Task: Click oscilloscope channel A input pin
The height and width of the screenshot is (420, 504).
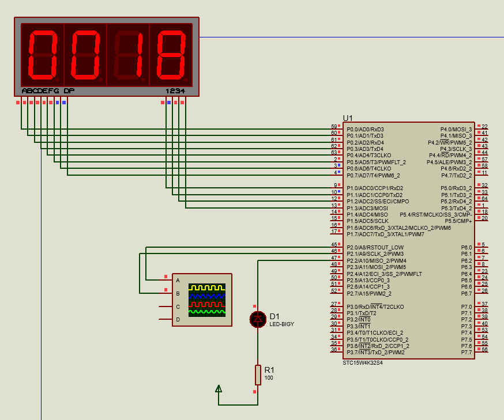Action: coord(167,280)
